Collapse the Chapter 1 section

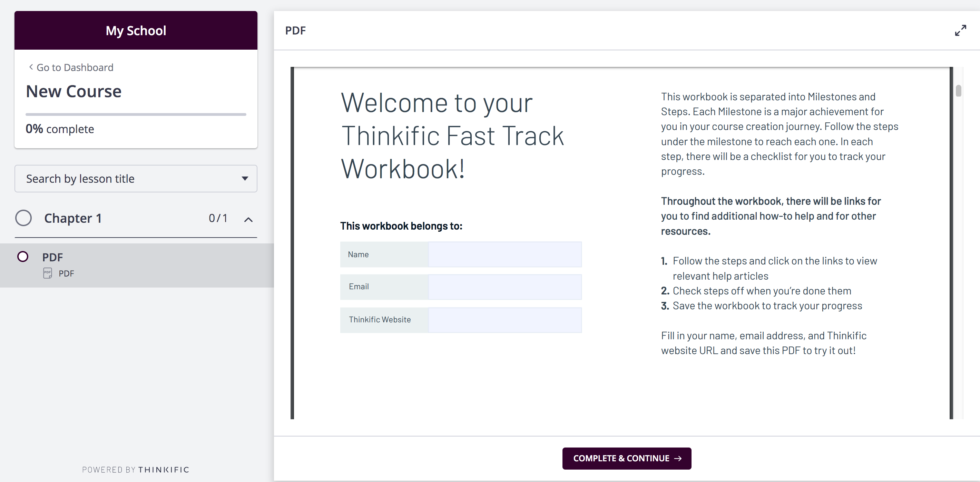(x=248, y=219)
